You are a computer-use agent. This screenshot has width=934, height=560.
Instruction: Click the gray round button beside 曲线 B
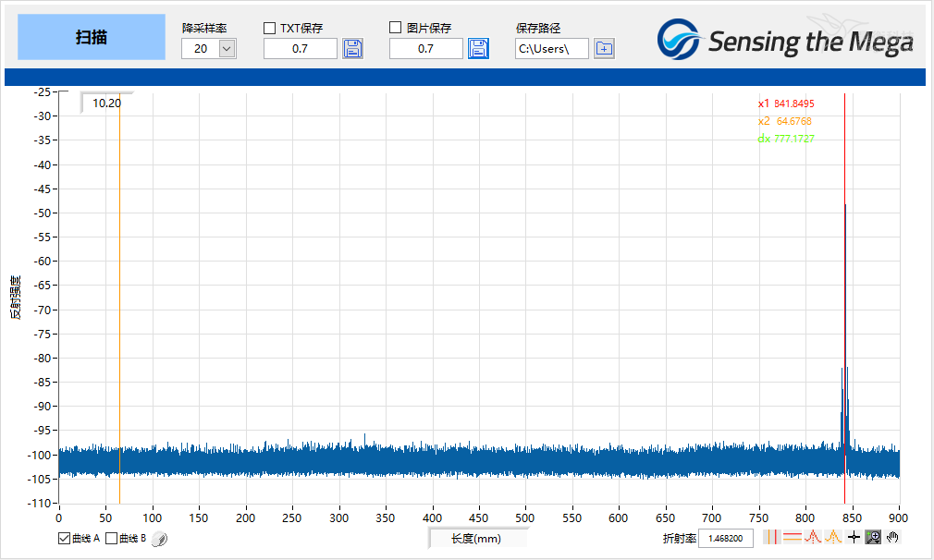[x=159, y=539]
